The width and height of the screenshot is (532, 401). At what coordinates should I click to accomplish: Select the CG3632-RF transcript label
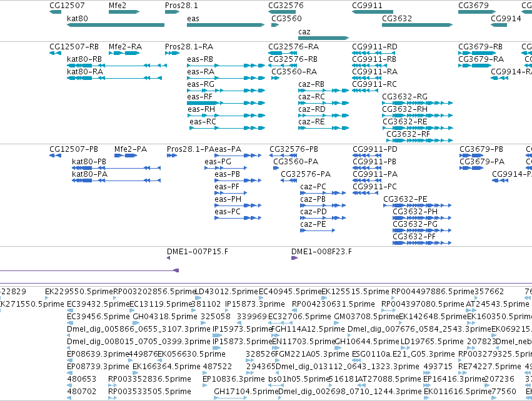(408, 134)
